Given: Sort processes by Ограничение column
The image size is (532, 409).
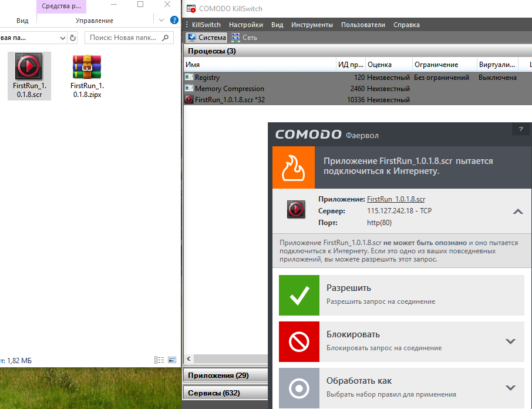Looking at the screenshot, I should point(445,65).
